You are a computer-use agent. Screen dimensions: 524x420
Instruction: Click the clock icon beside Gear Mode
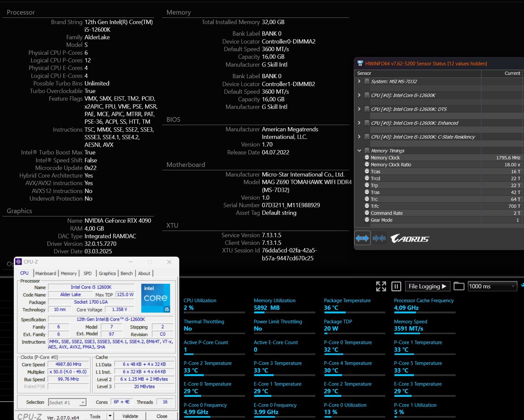[x=367, y=220]
